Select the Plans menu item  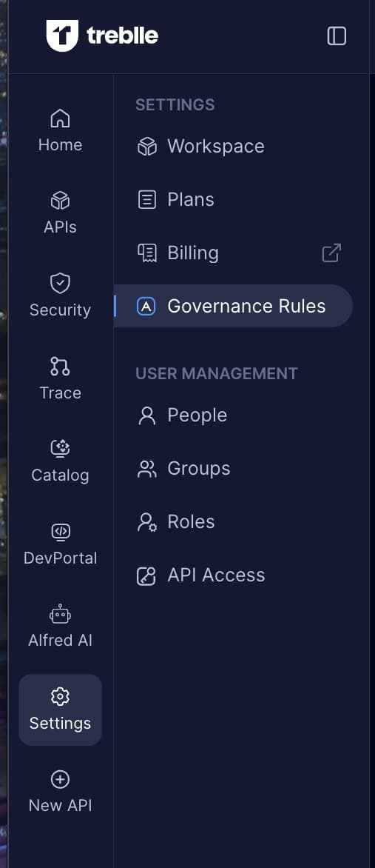[234, 199]
